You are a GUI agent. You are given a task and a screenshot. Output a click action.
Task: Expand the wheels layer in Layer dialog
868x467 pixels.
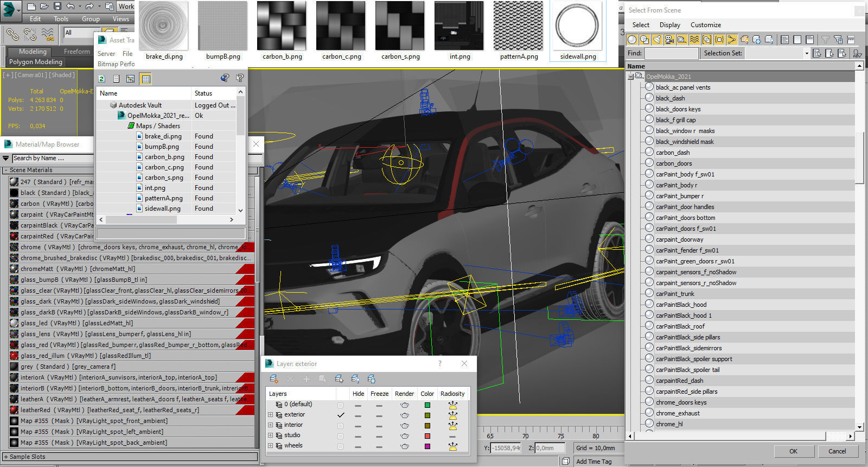point(270,446)
